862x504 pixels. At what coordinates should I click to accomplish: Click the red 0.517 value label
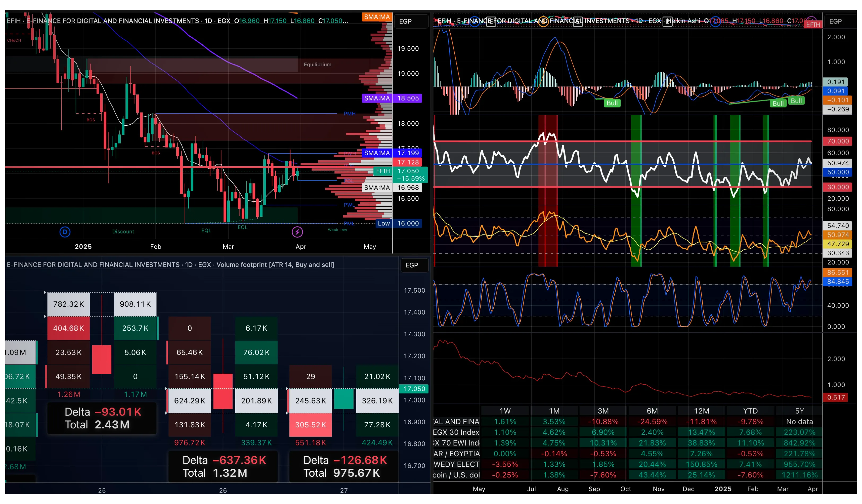tap(836, 398)
